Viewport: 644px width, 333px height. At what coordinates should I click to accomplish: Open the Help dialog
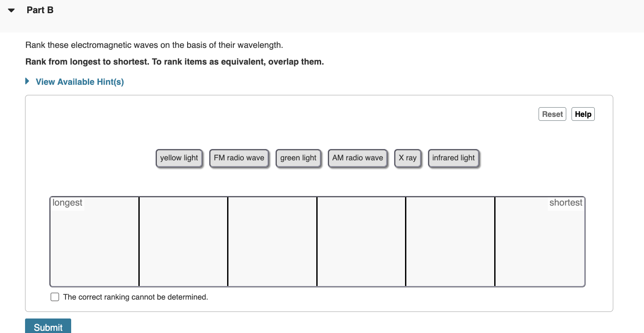[x=583, y=114]
